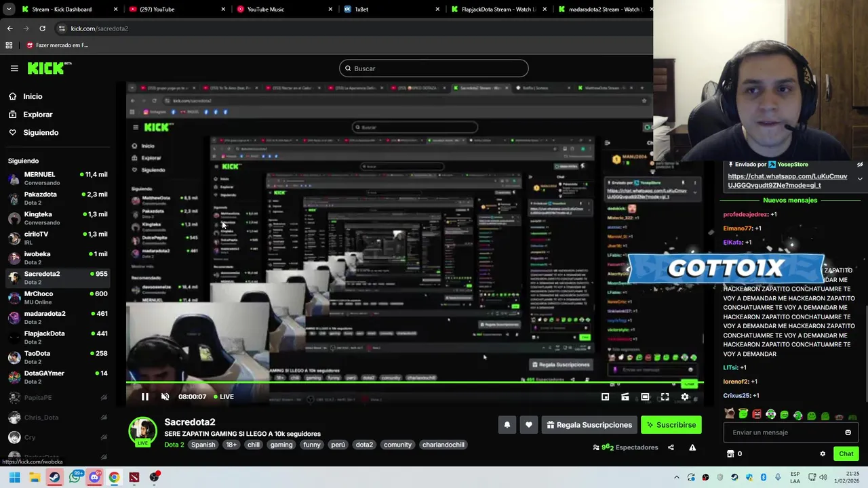Toggle theater mode in player
868x488 pixels.
tap(645, 397)
